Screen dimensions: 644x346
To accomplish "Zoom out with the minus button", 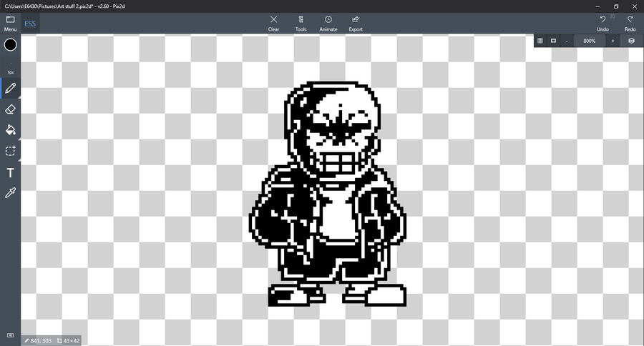I will tap(567, 41).
